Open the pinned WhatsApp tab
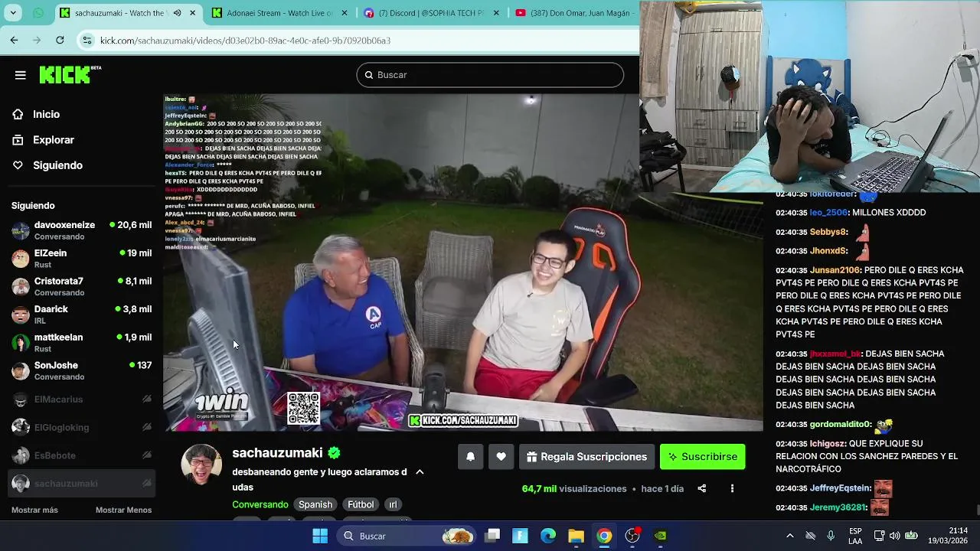The height and width of the screenshot is (551, 980). tap(38, 13)
